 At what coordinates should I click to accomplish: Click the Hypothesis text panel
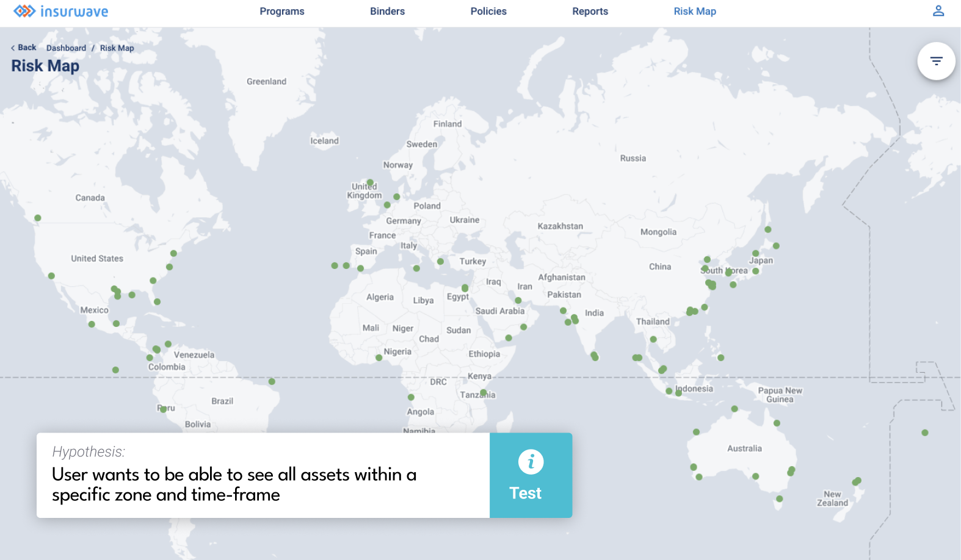[263, 475]
